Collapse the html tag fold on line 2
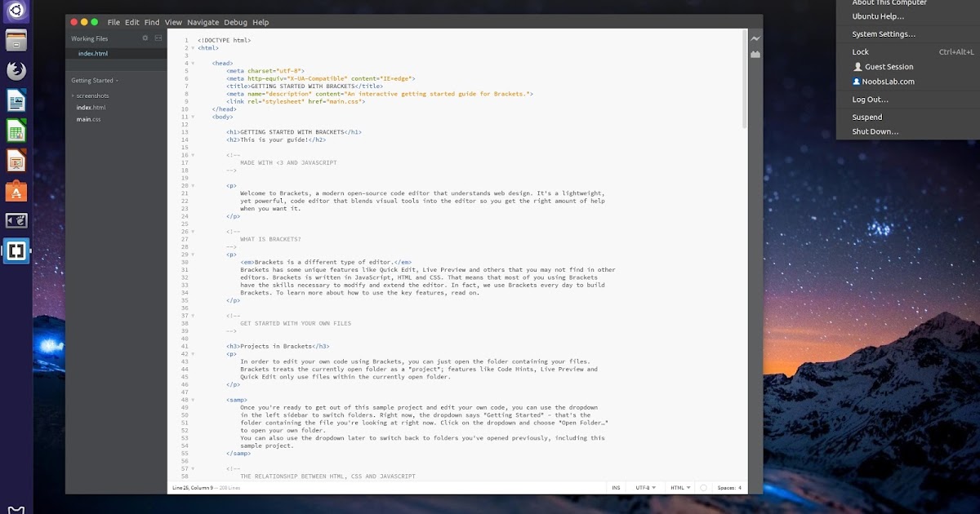This screenshot has width=980, height=514. click(193, 48)
